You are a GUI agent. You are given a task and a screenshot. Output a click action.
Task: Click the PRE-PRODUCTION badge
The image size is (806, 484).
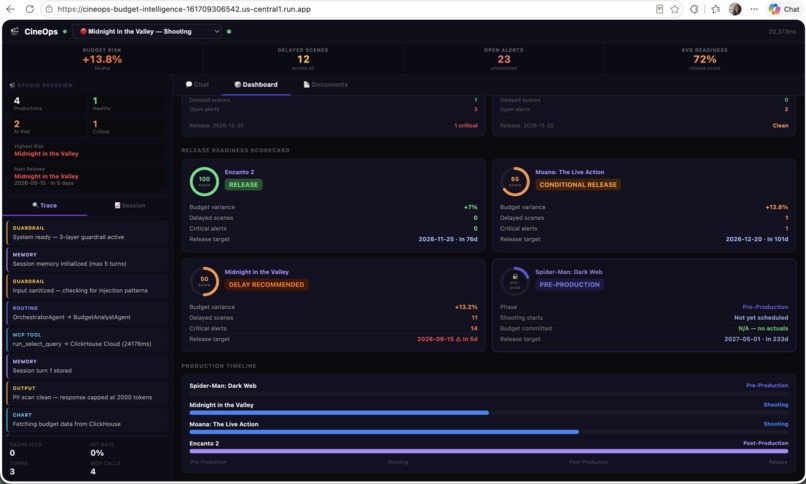[x=570, y=285]
